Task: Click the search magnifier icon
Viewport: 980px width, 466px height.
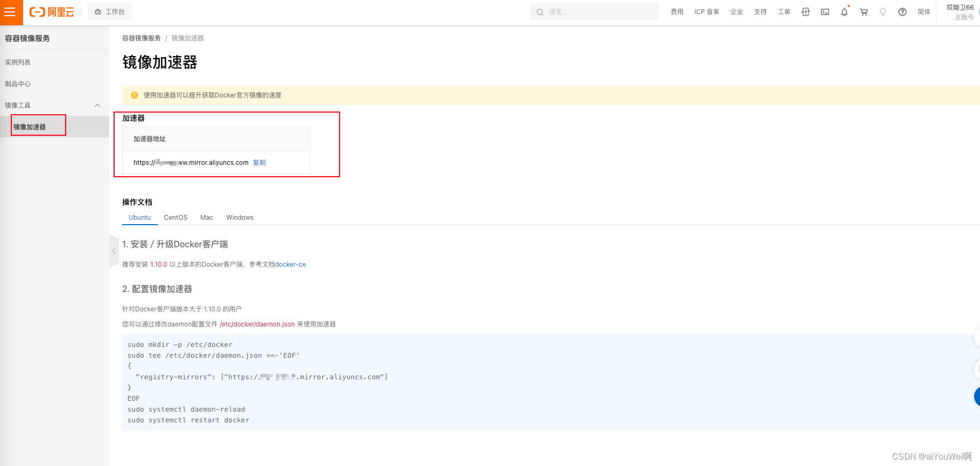Action: 540,12
